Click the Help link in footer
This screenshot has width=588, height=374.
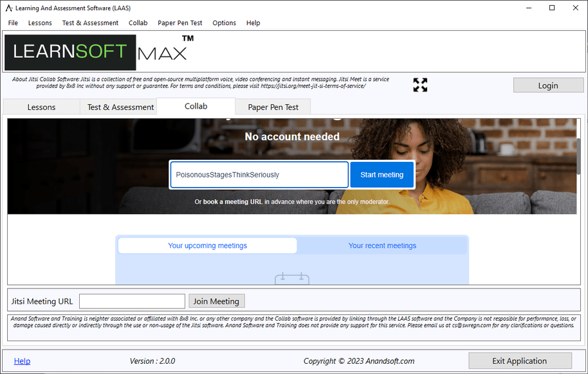pos(22,361)
